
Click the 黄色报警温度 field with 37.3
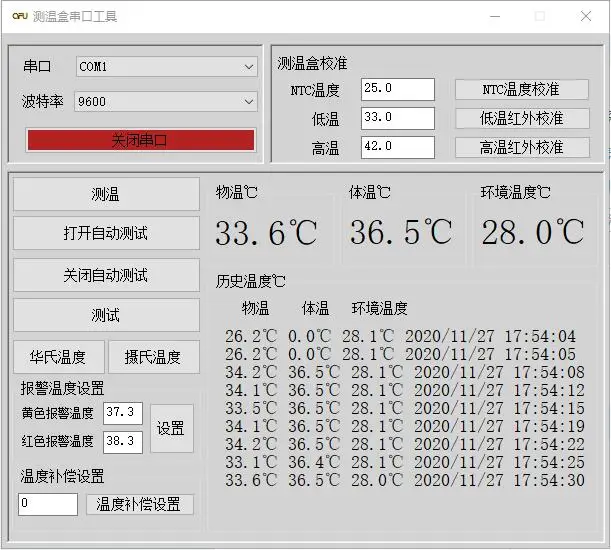123,413
